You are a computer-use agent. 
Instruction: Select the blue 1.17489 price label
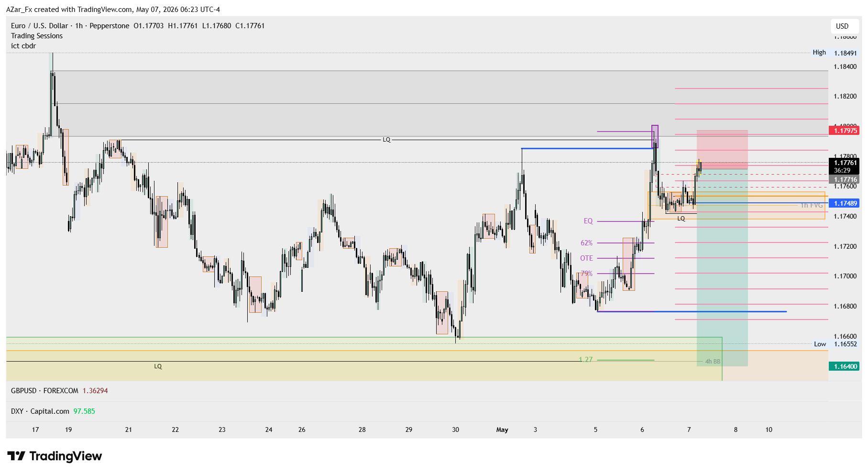point(844,203)
